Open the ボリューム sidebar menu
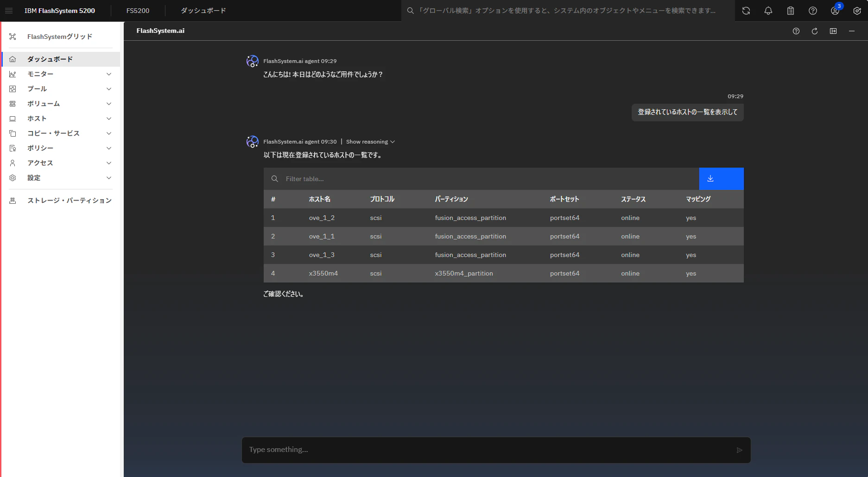 (x=61, y=104)
